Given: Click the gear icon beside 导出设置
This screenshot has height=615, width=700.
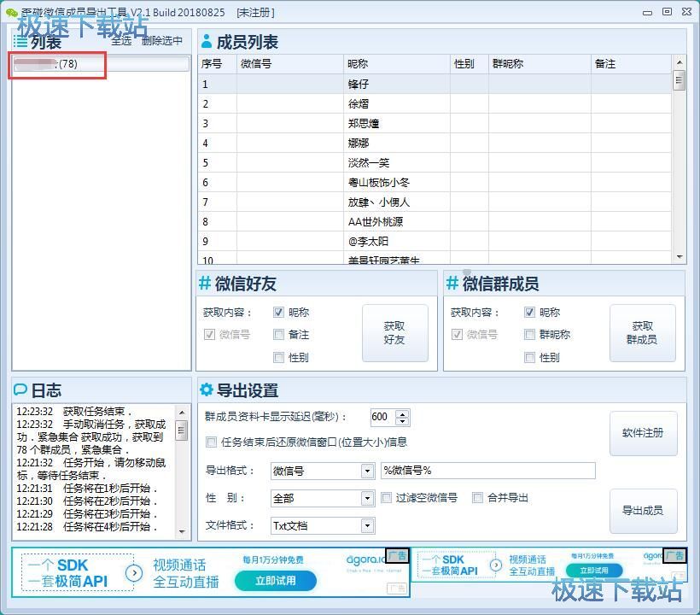Looking at the screenshot, I should click(x=206, y=389).
